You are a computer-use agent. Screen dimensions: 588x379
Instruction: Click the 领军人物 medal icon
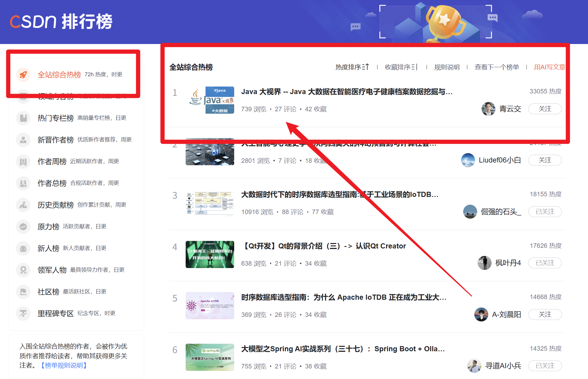coord(23,270)
